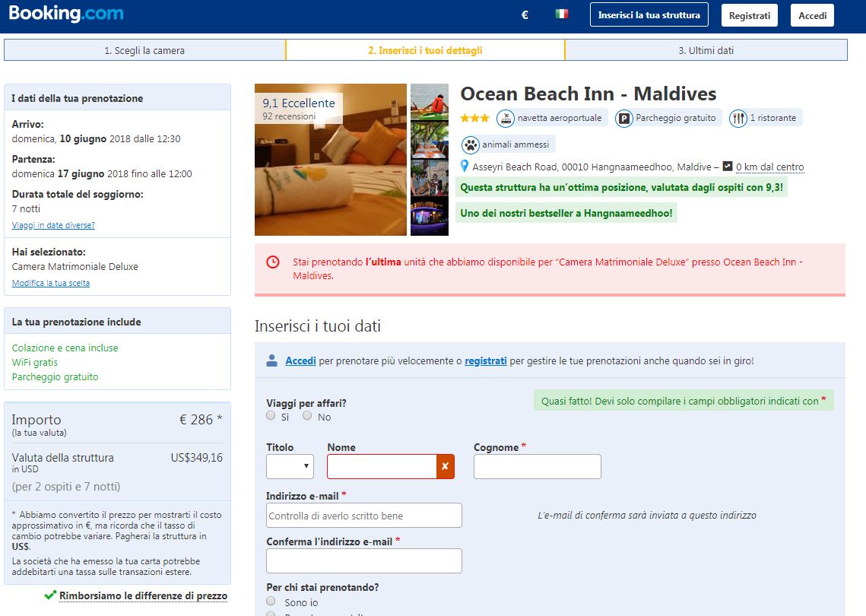Select 'Sono io' booking option
This screenshot has height=616, width=866.
[271, 601]
